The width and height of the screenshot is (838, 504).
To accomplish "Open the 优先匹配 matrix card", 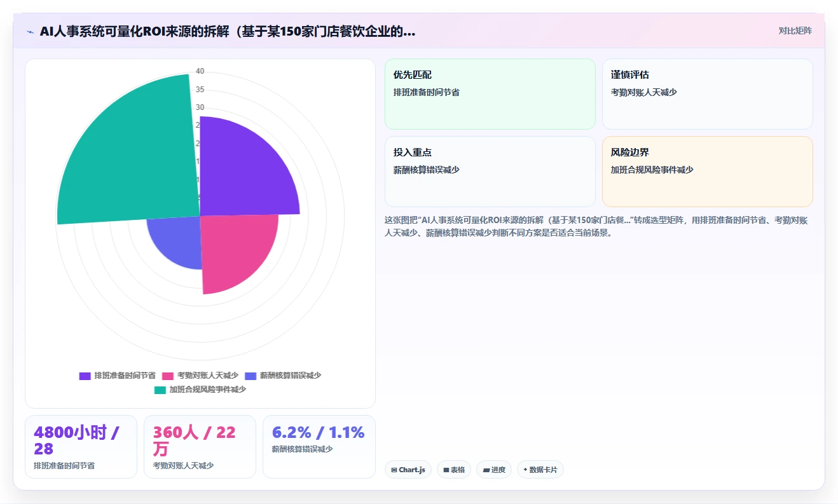I will [490, 94].
